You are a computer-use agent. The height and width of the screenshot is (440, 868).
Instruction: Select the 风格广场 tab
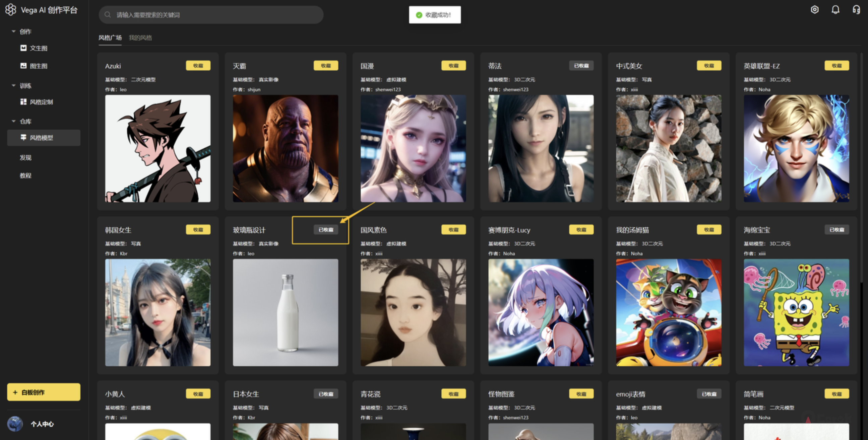coord(110,38)
